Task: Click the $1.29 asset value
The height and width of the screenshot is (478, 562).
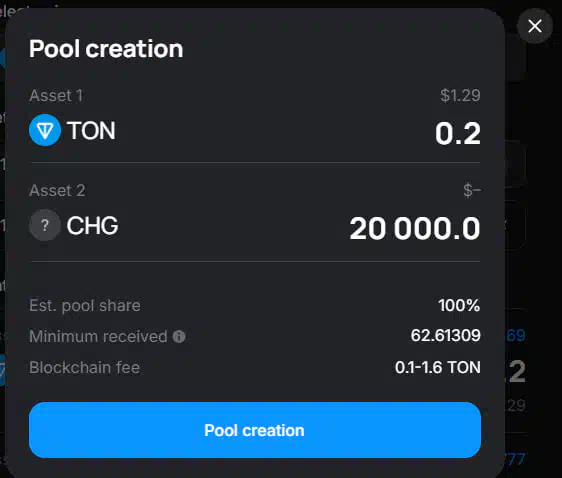Action: tap(460, 95)
